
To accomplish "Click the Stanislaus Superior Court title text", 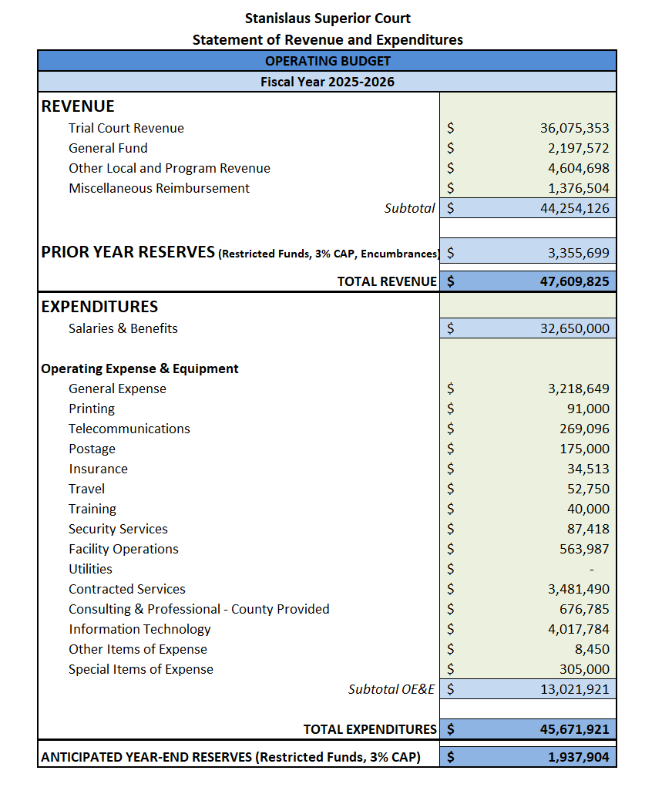I will pyautogui.click(x=327, y=17).
